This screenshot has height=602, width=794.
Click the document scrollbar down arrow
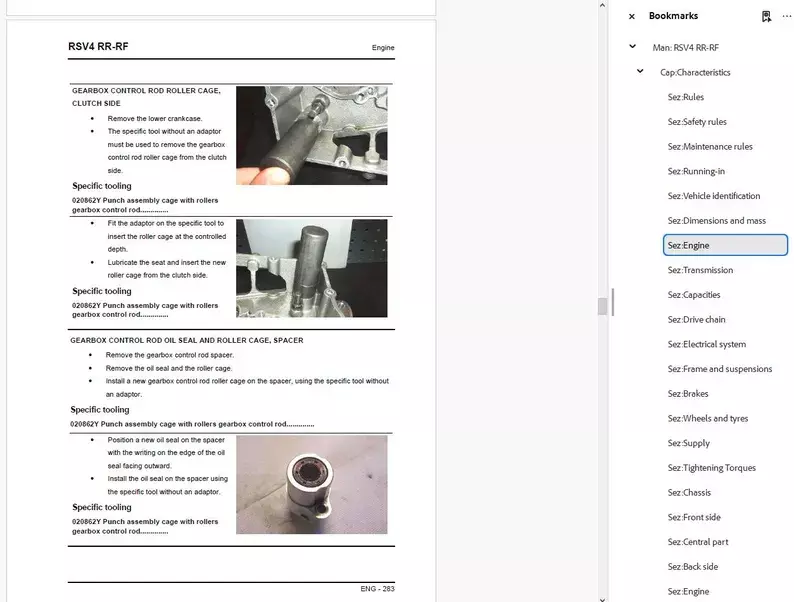tap(602, 596)
